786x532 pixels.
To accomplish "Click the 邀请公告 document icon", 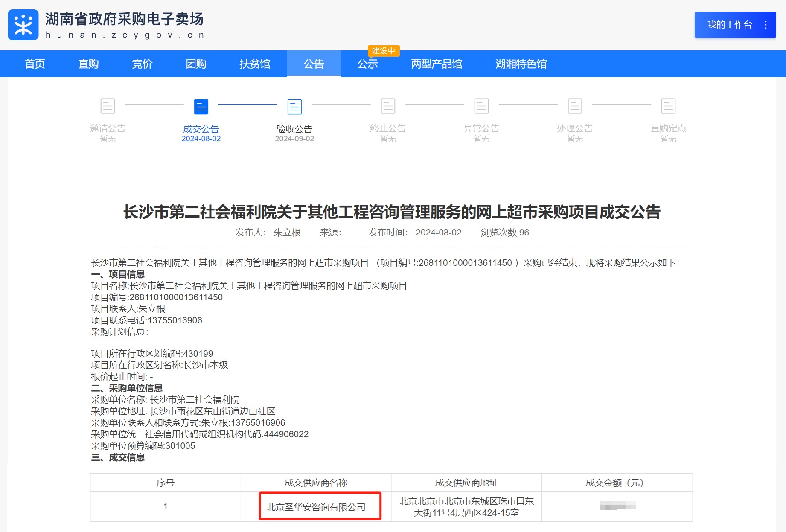I will click(x=108, y=106).
